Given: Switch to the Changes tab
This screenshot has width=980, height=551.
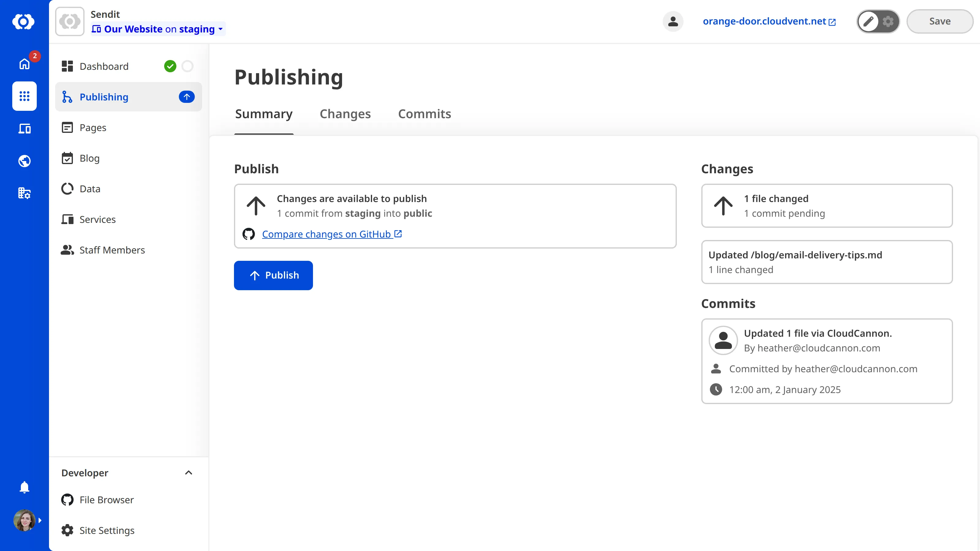Looking at the screenshot, I should 345,114.
